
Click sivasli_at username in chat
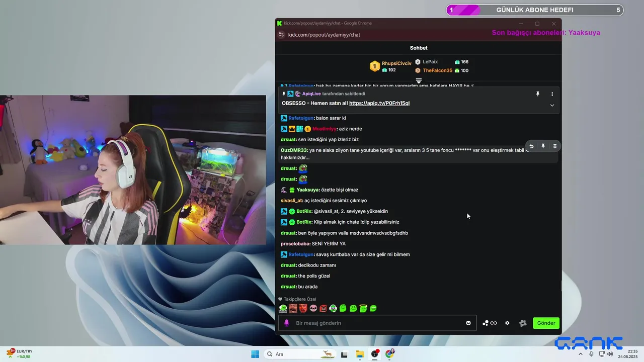(x=291, y=201)
